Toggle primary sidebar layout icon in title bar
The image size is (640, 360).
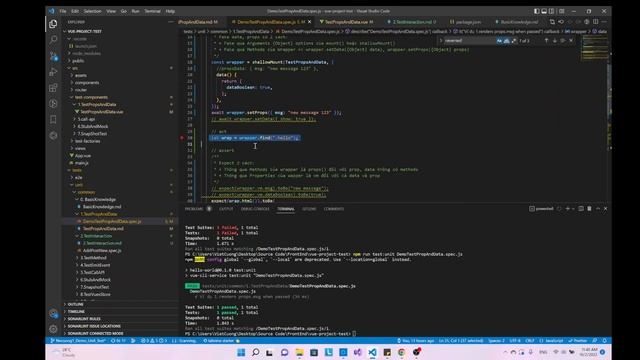(536, 11)
